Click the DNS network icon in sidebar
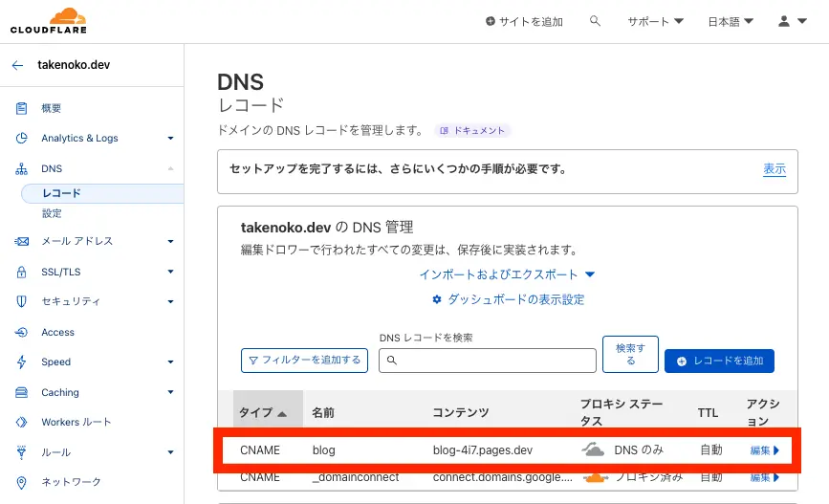Viewport: 829px width, 504px height. click(x=21, y=168)
